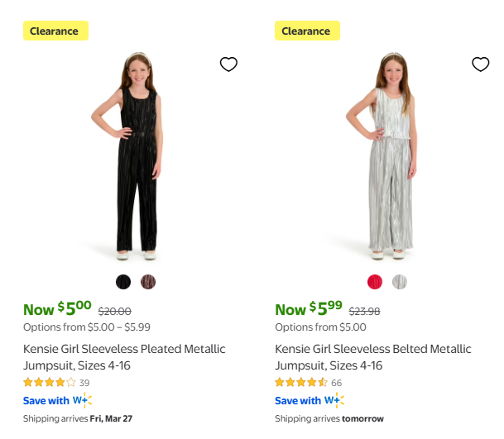This screenshot has width=504, height=439.
Task: Click the Clearance badge on the pleated jumpsuit
Action: coord(55,31)
